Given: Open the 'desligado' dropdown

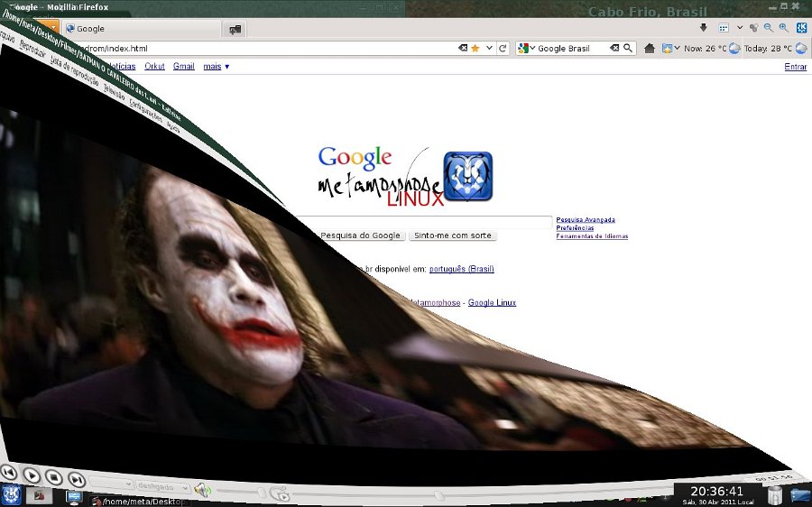Looking at the screenshot, I should coord(162,487).
